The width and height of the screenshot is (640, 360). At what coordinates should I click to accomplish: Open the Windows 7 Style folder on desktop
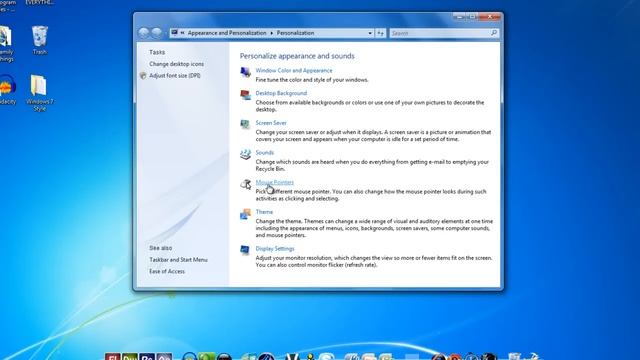40,93
